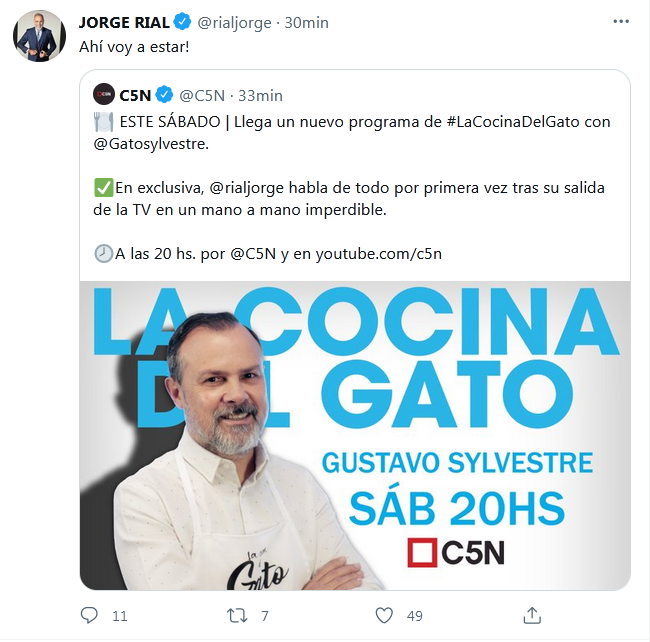The image size is (650, 642).
Task: Follow the #LaCocinaDelGato hashtag
Action: pos(513,122)
